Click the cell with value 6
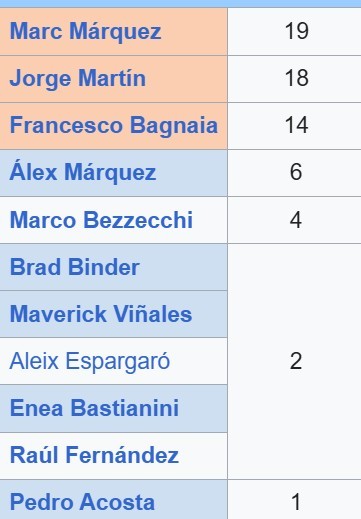361x519 pixels. pos(294,173)
